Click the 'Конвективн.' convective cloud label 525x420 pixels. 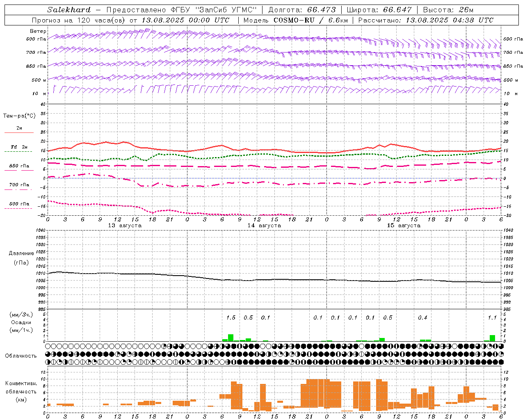point(21,383)
